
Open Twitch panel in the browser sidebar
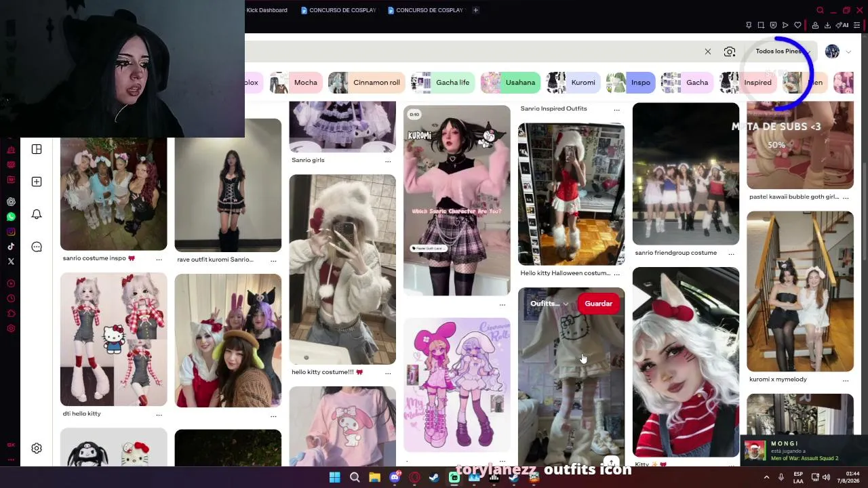tap(11, 180)
